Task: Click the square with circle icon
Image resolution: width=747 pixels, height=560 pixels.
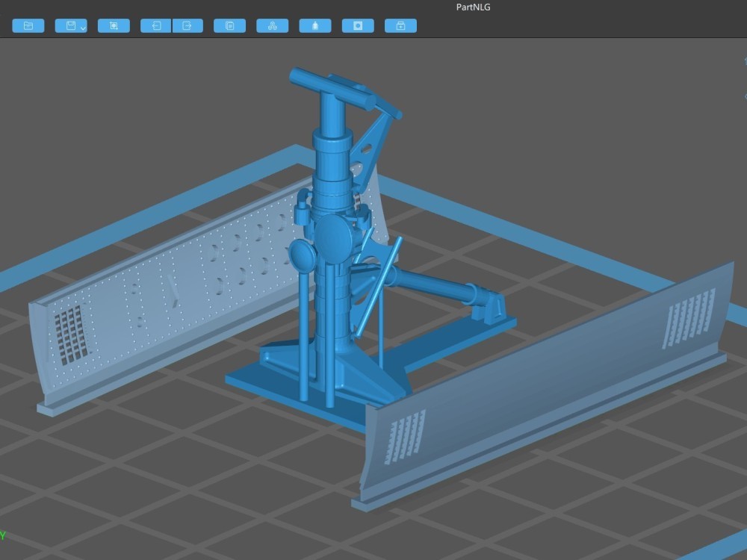Action: pyautogui.click(x=358, y=26)
